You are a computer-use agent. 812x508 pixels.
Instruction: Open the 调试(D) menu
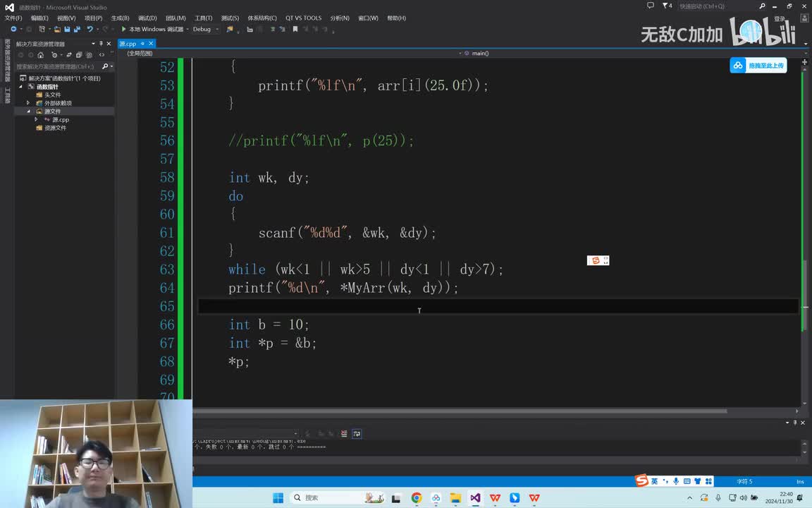147,18
